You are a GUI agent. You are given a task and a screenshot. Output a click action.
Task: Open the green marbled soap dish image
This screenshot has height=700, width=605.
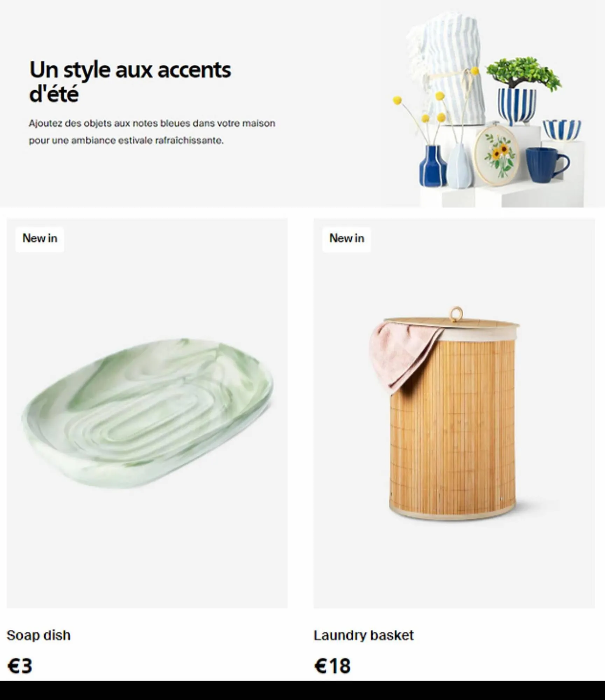tap(147, 413)
